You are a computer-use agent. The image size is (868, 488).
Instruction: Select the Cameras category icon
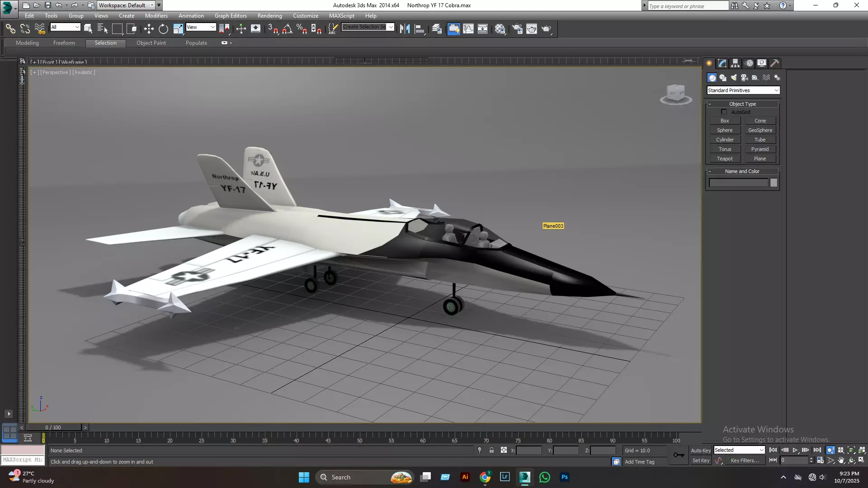(x=745, y=78)
